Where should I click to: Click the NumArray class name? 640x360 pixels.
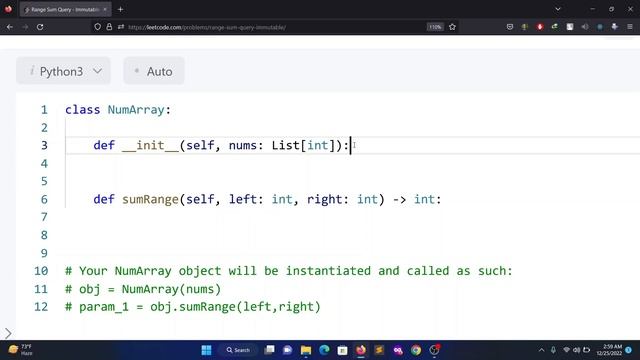point(136,110)
